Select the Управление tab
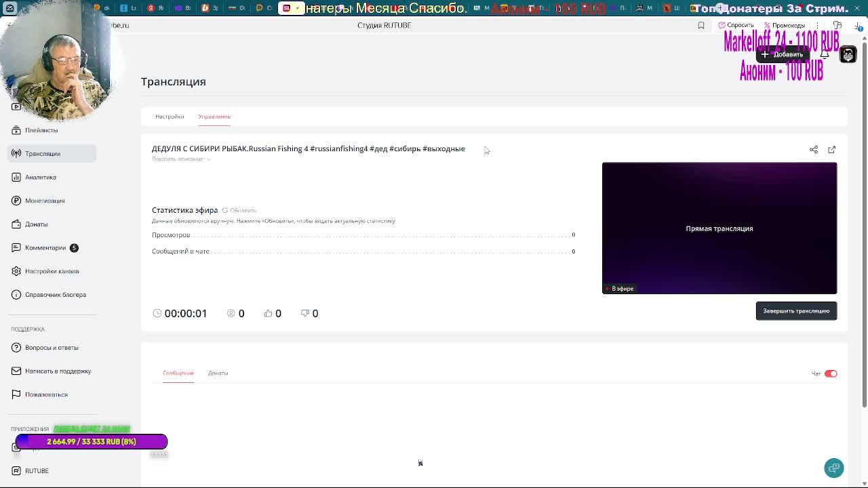Viewport: 868px width, 488px height. click(214, 117)
